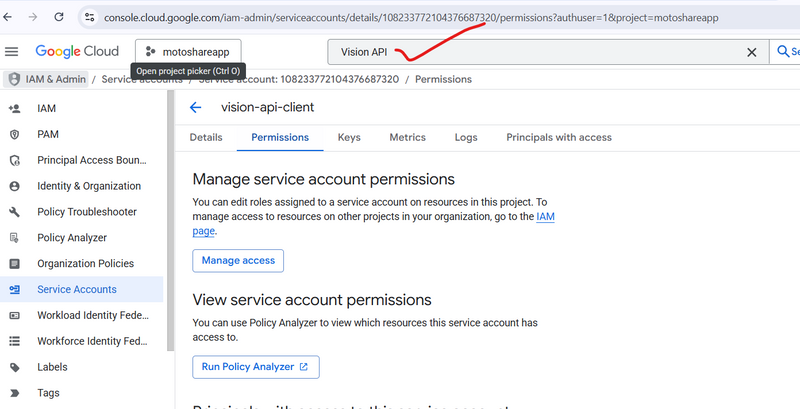Switch to the Details tab
This screenshot has width=800, height=409.
pyautogui.click(x=206, y=137)
